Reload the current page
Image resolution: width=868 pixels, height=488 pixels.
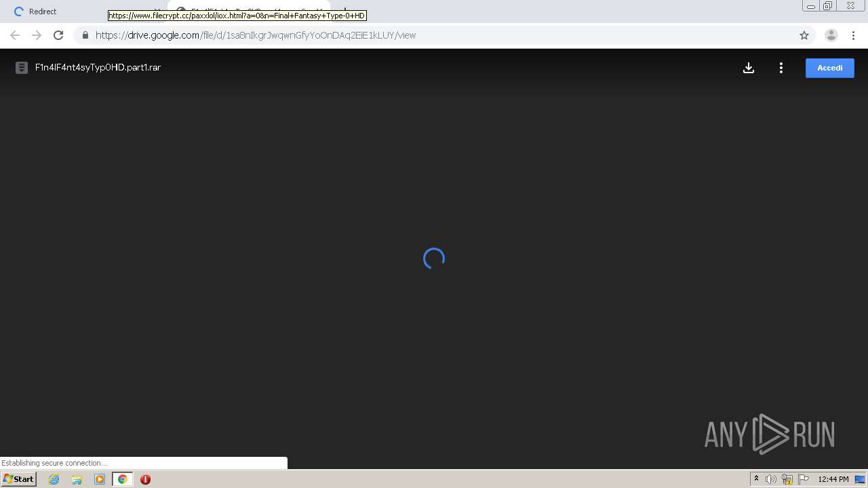[58, 35]
